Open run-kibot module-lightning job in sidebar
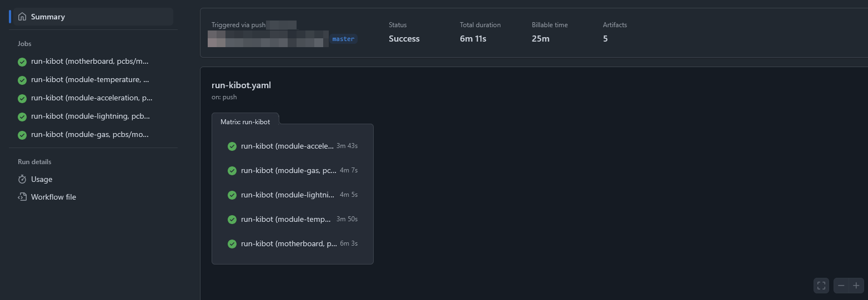868x300 pixels. [x=91, y=116]
